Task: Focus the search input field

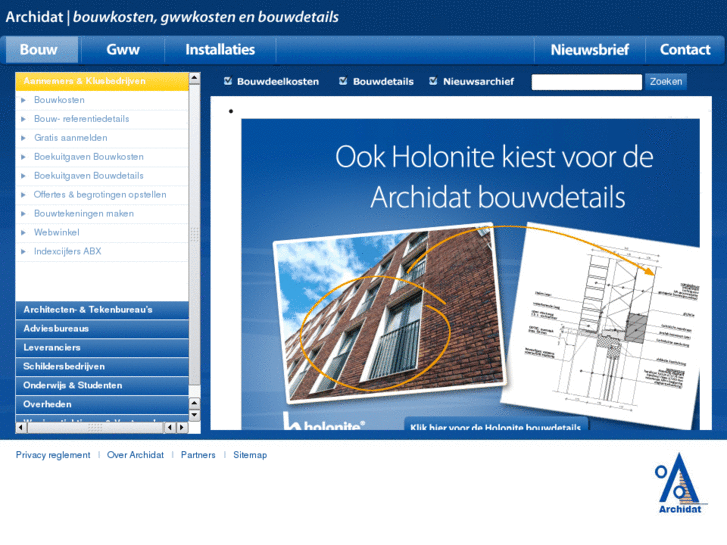Action: (587, 82)
